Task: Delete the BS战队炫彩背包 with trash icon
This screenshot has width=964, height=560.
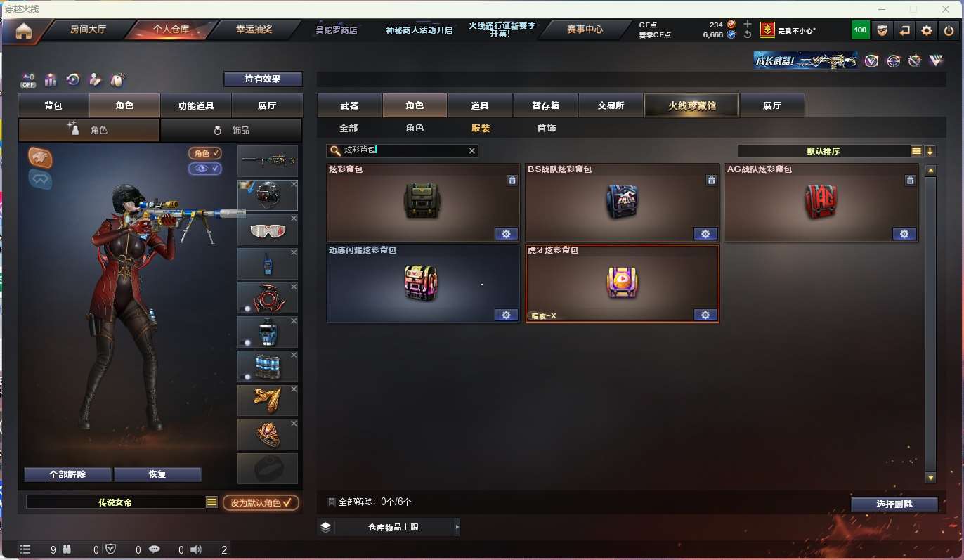Action: click(x=711, y=181)
